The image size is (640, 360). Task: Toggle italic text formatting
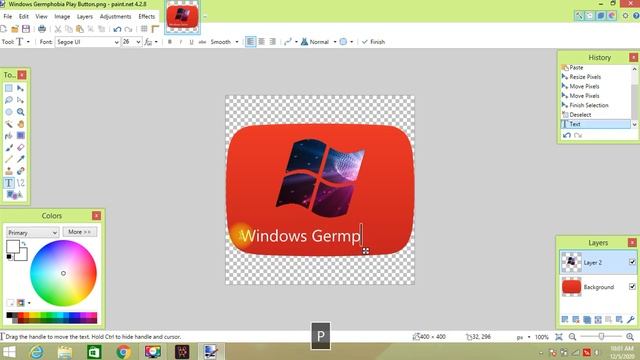tap(180, 42)
